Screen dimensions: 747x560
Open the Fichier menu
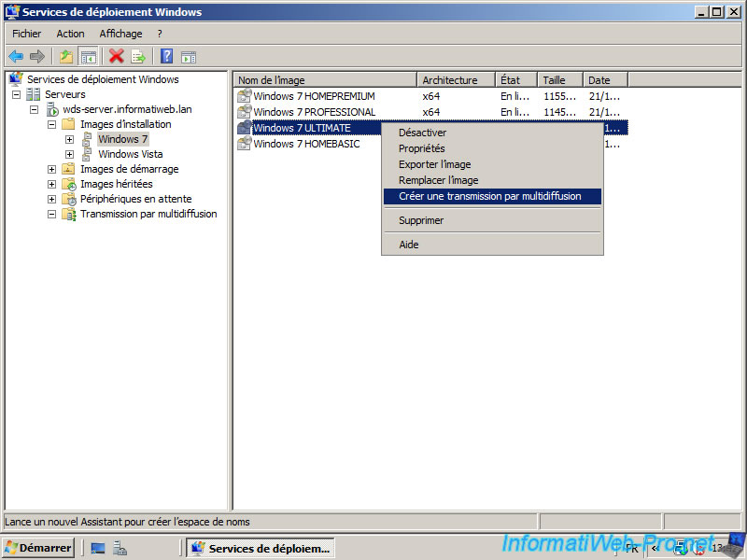click(x=27, y=34)
